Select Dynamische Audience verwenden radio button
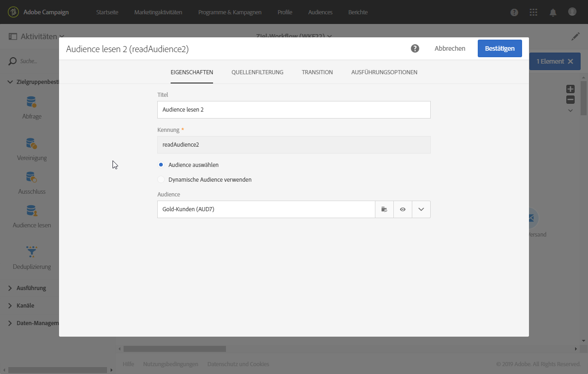The image size is (588, 374). (161, 179)
